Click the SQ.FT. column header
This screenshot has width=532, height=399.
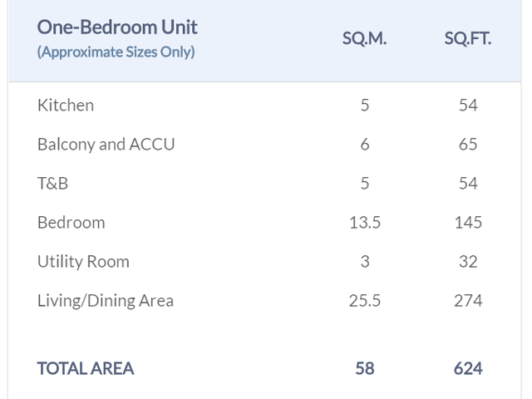[468, 38]
